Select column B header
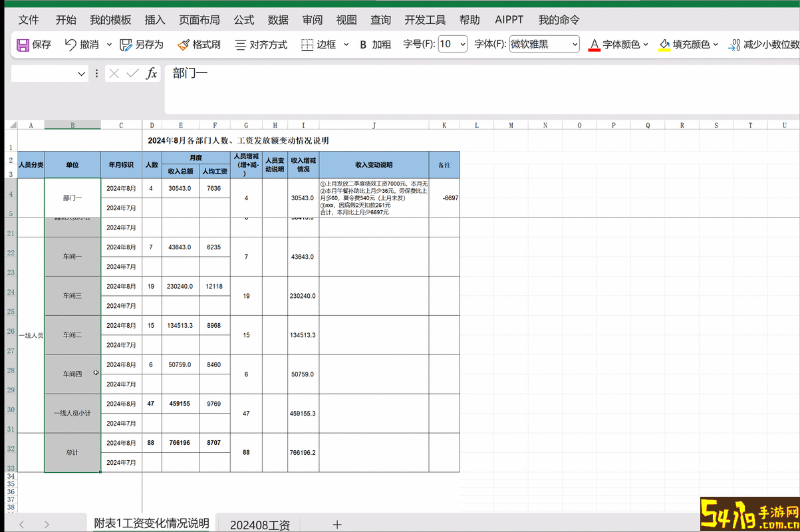 click(72, 125)
